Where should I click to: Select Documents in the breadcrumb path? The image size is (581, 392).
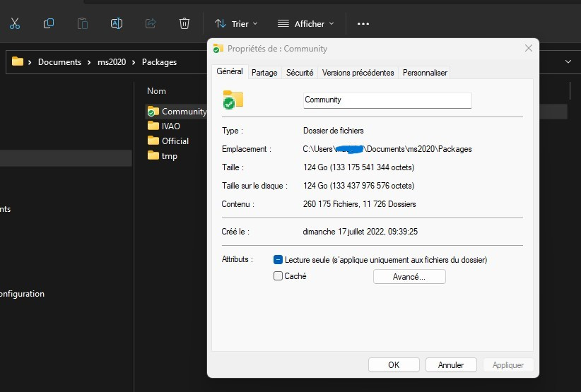click(x=59, y=62)
